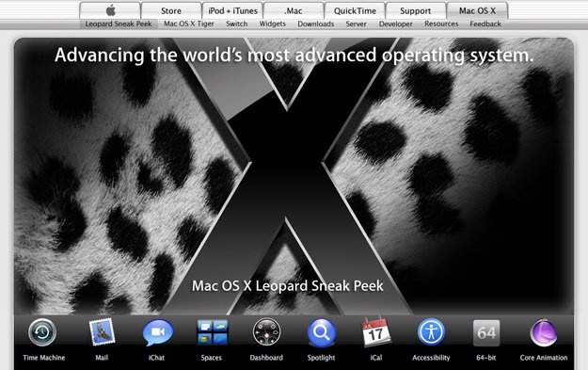Click the 64-bit chip icon

click(x=486, y=333)
